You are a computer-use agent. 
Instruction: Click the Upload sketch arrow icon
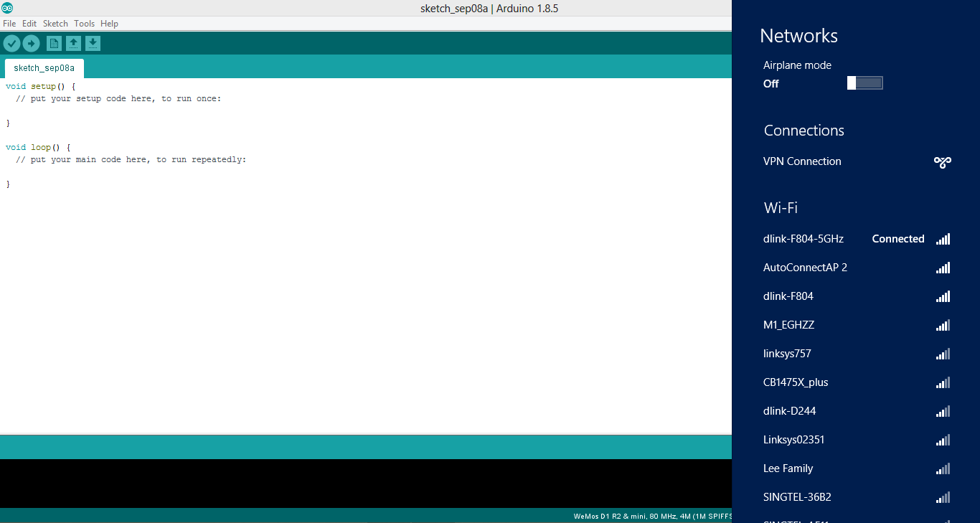(x=31, y=43)
